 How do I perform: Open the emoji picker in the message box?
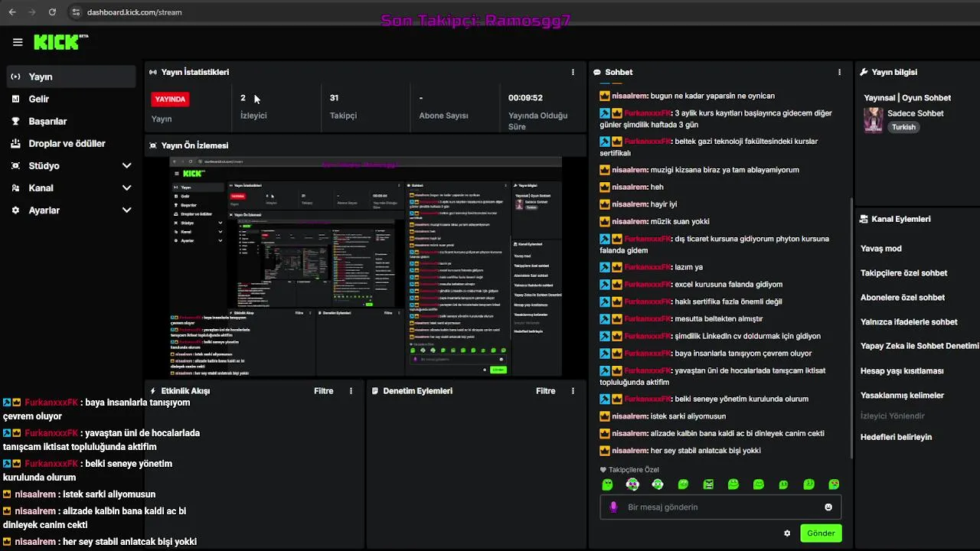click(x=828, y=507)
